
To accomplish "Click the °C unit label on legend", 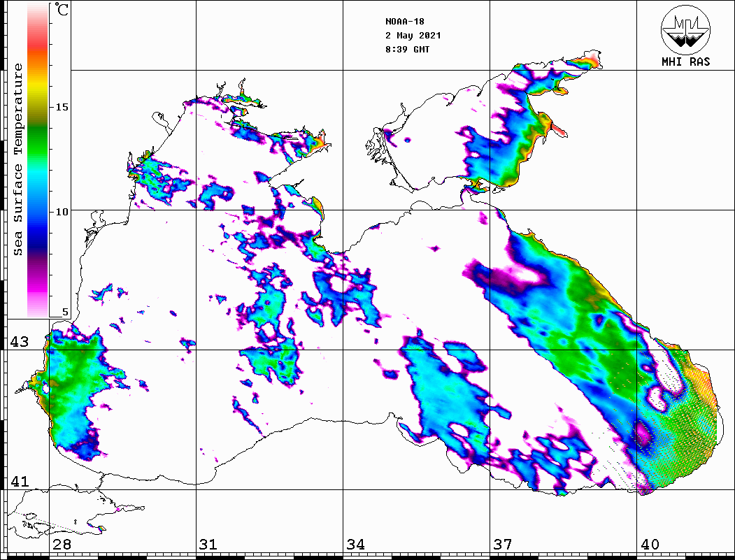I will point(62,9).
